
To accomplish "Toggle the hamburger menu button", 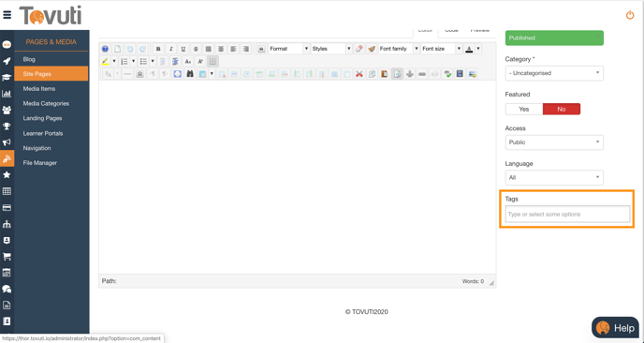I will point(7,15).
